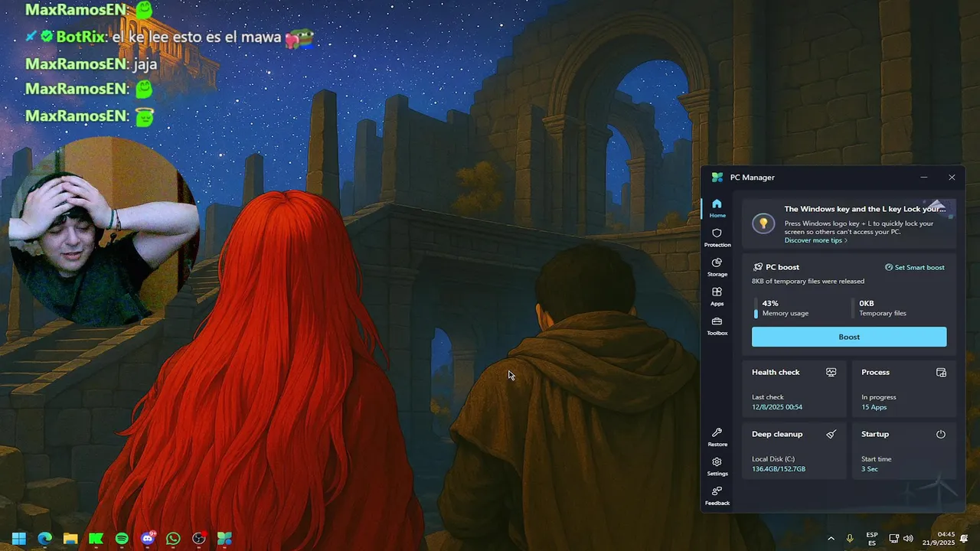The height and width of the screenshot is (551, 980).
Task: Open notifications bell in taskbar
Action: (964, 539)
